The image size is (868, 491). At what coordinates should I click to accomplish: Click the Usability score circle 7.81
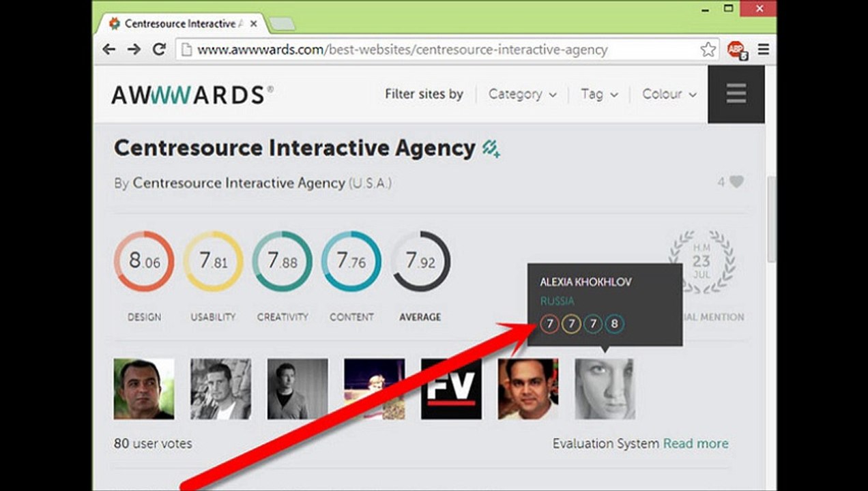tap(213, 261)
